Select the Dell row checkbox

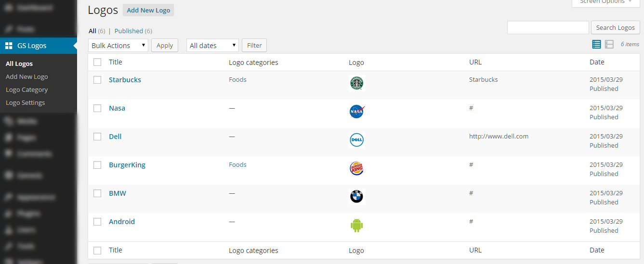[x=97, y=137]
